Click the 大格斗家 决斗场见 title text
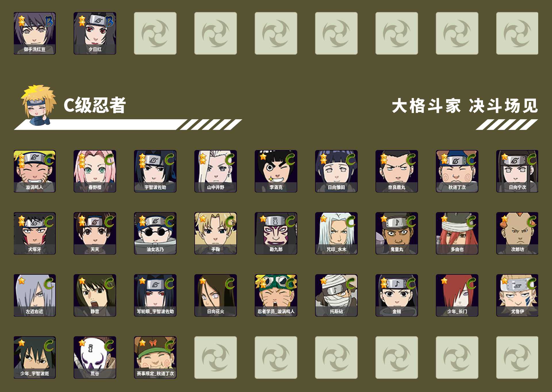The width and height of the screenshot is (552, 392). 465,106
